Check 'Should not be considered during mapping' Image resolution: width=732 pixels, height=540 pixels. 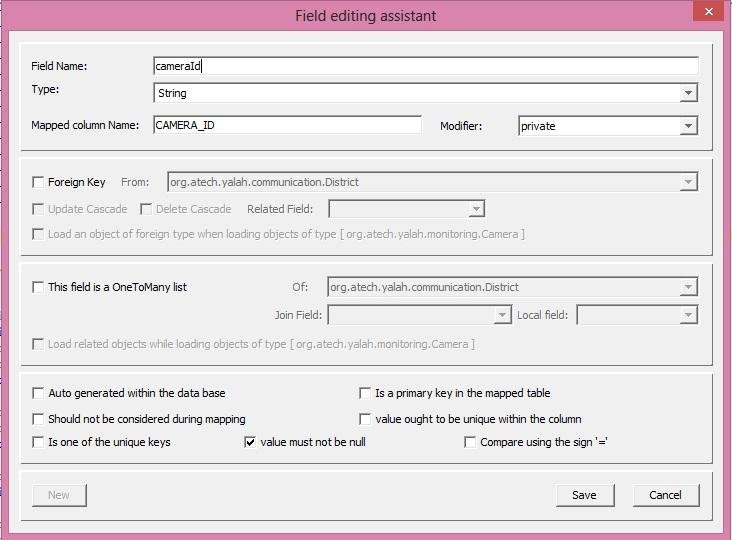39,419
